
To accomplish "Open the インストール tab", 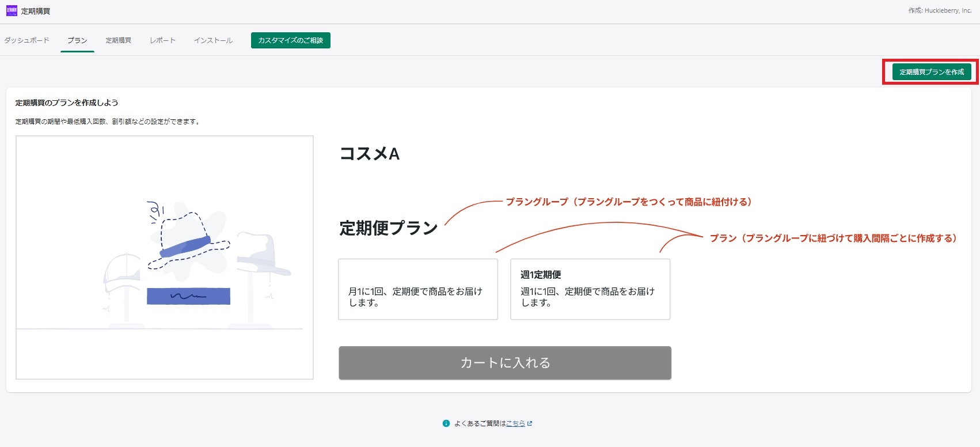I will (213, 40).
